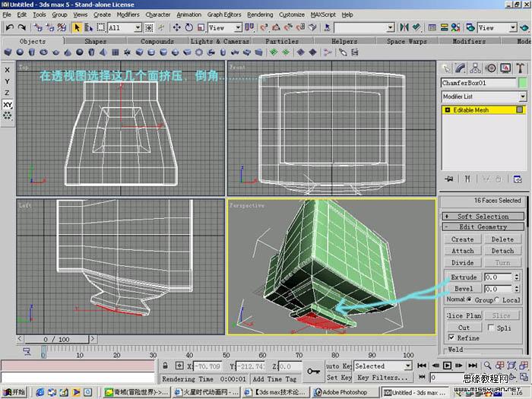
Task: Open the reference coordinate View dropdown
Action: (239, 27)
